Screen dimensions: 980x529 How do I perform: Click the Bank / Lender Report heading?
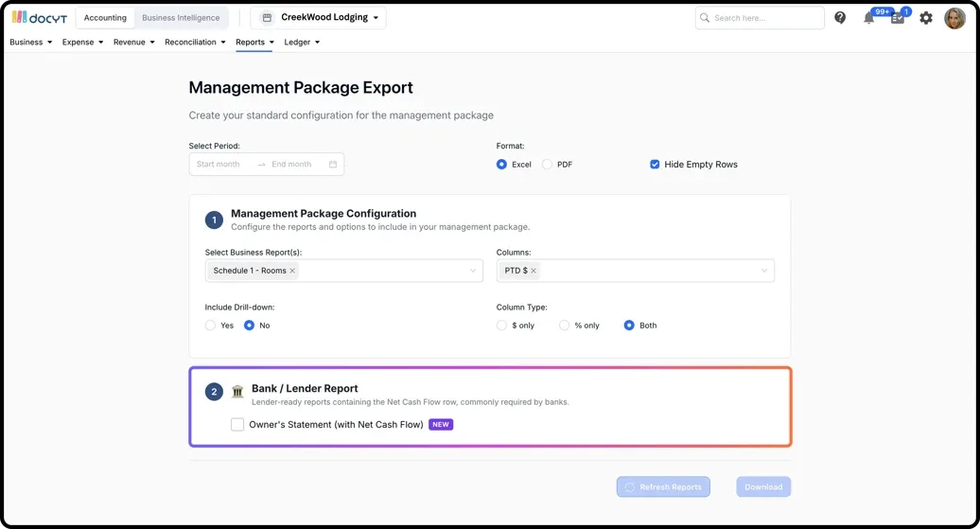click(305, 388)
